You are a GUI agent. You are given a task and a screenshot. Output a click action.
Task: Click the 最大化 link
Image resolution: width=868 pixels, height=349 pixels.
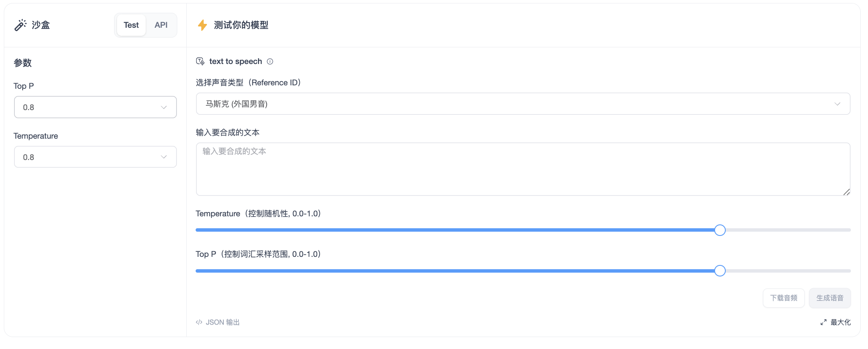coord(840,322)
